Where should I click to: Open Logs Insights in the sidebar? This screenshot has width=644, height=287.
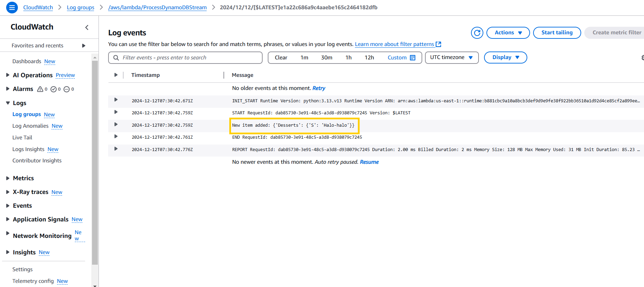pyautogui.click(x=28, y=149)
